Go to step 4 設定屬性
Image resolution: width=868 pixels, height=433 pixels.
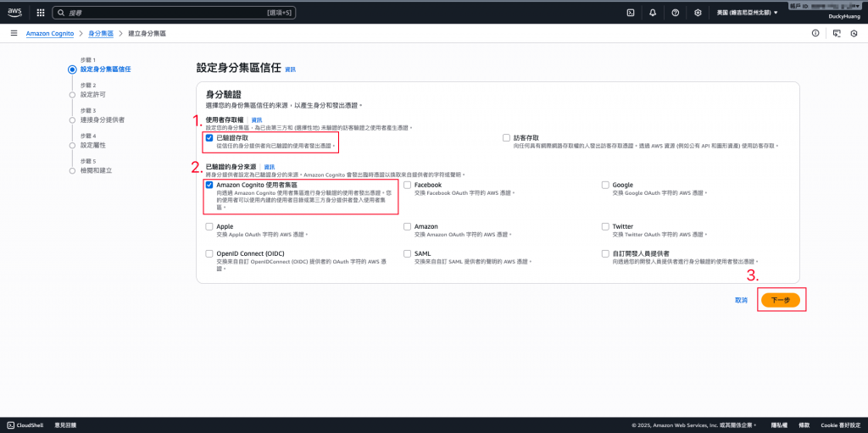[93, 145]
